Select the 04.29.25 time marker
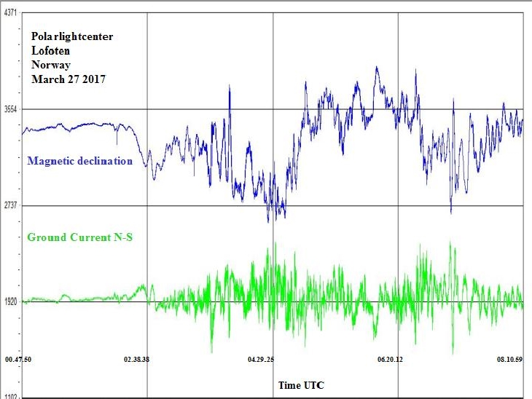Viewport: 532px width, 399px height. [261, 359]
